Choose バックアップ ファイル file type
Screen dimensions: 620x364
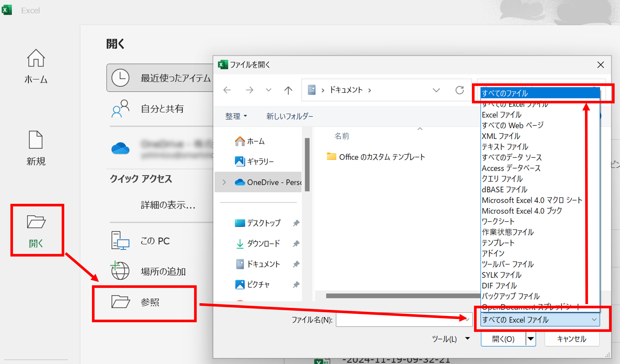pos(540,296)
